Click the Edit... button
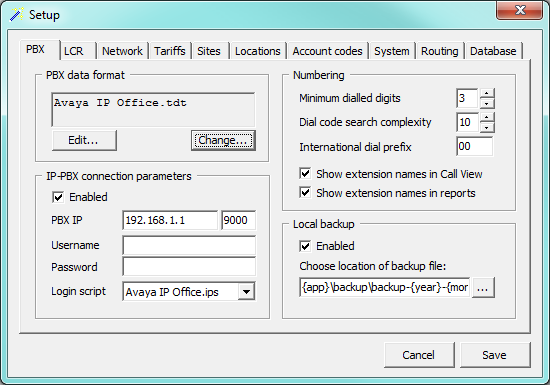Image resolution: width=550 pixels, height=385 pixels. tap(84, 140)
